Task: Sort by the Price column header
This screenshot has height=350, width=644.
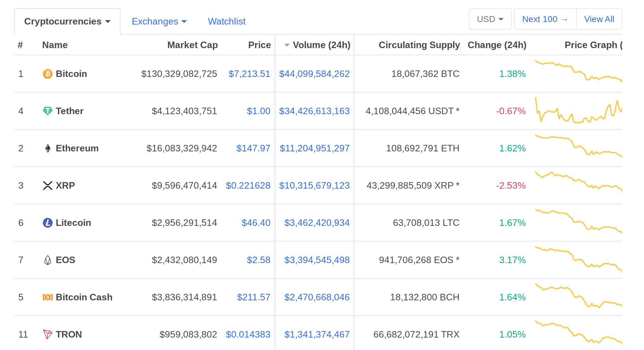Action: pyautogui.click(x=259, y=45)
